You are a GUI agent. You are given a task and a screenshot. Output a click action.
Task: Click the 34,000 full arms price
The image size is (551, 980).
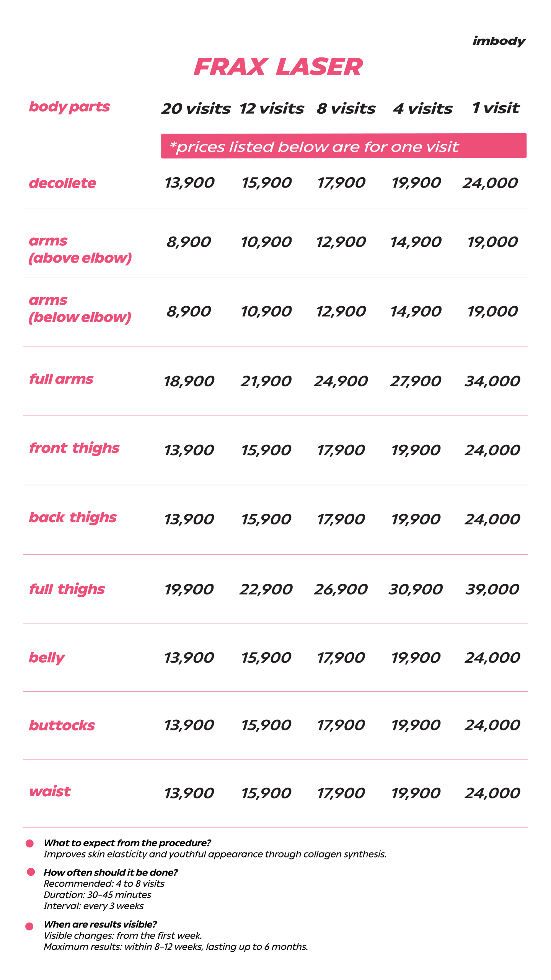pos(492,381)
